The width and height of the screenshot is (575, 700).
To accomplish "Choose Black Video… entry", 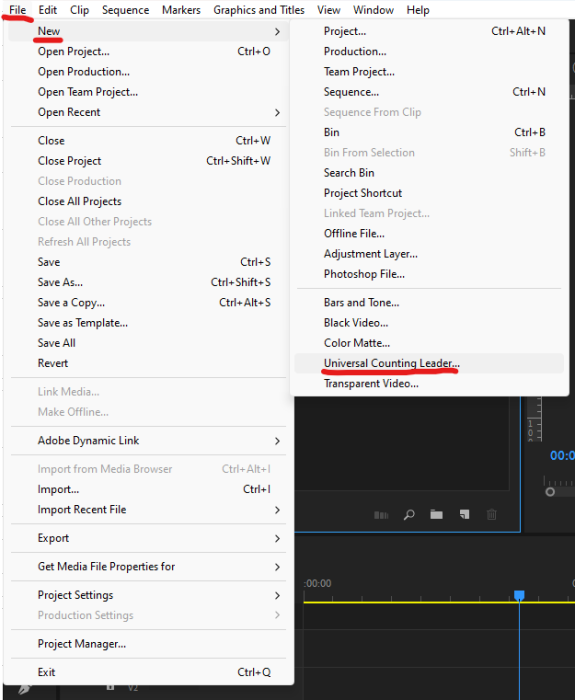I will 429,323.
